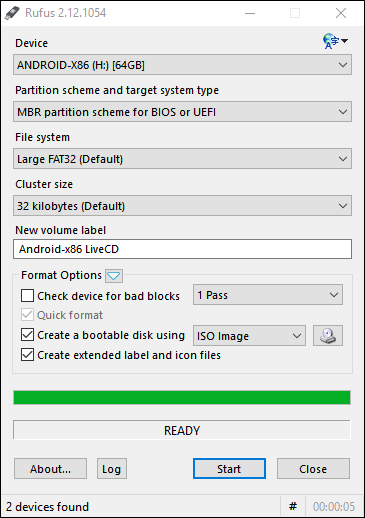Image resolution: width=365 pixels, height=518 pixels.
Task: Click the About... button
Action: point(50,469)
